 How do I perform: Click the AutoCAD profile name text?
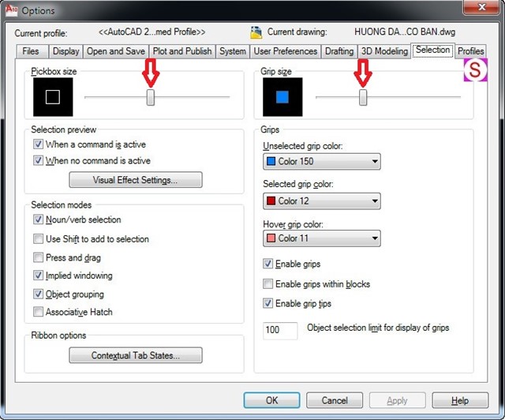click(x=151, y=32)
